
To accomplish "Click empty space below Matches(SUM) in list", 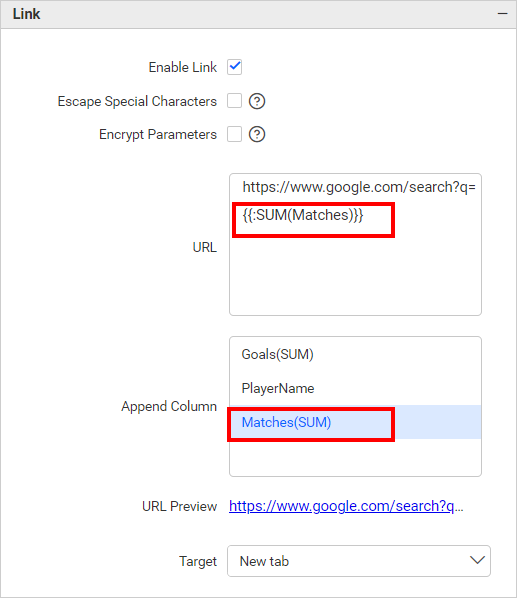I will [355, 457].
